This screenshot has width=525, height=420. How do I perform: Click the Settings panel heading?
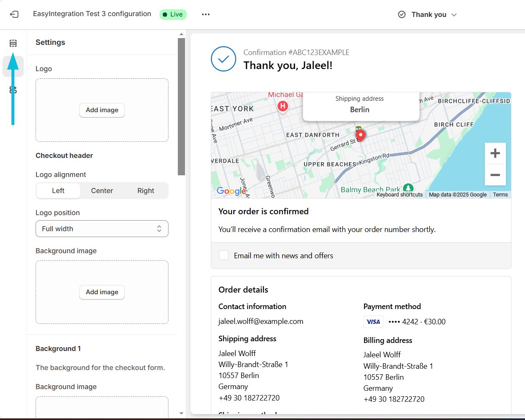50,42
